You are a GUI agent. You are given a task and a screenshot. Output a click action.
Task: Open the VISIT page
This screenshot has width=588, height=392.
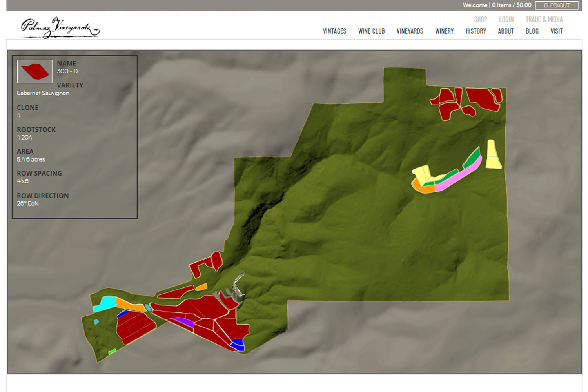556,31
